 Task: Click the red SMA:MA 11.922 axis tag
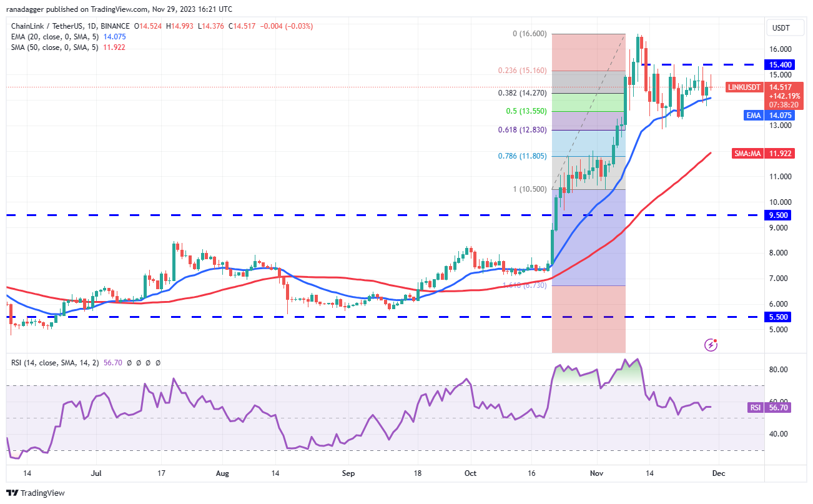(x=762, y=153)
